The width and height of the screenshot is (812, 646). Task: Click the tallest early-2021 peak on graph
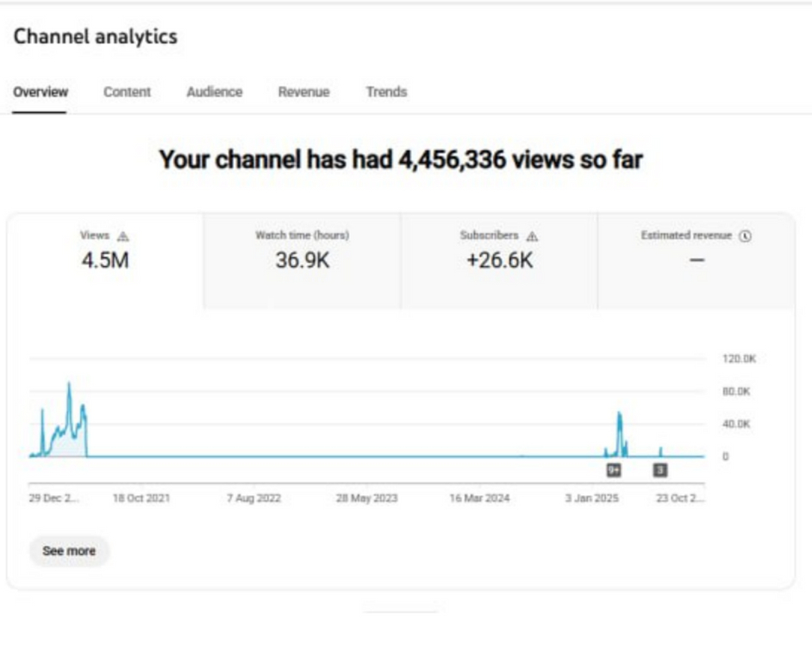coord(70,385)
